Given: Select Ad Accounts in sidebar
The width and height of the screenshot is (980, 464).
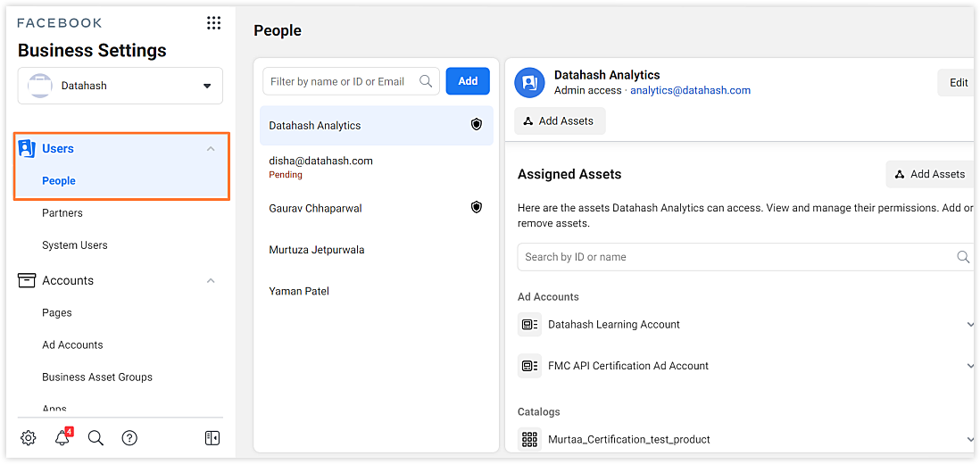Looking at the screenshot, I should tap(72, 344).
